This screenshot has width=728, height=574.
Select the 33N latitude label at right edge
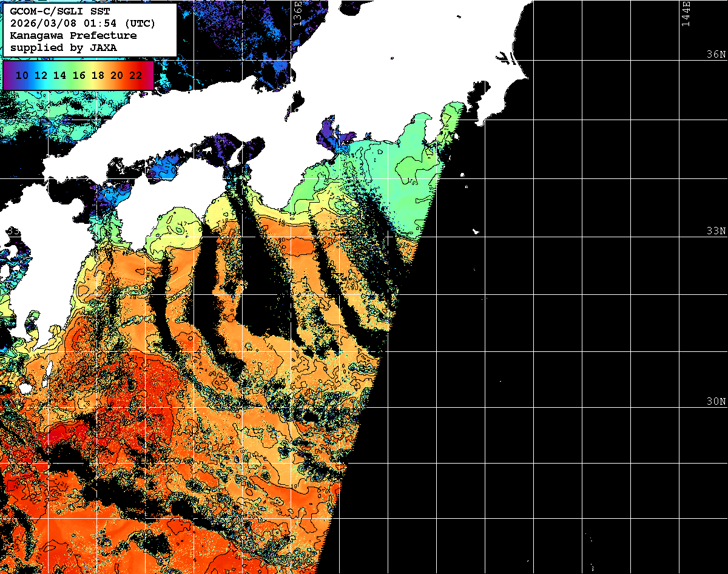715,231
